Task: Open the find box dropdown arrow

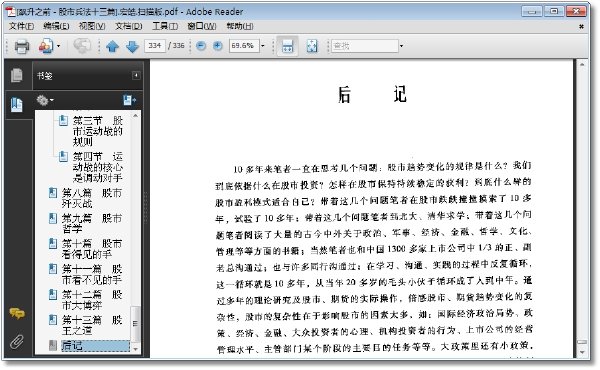Action: point(401,46)
